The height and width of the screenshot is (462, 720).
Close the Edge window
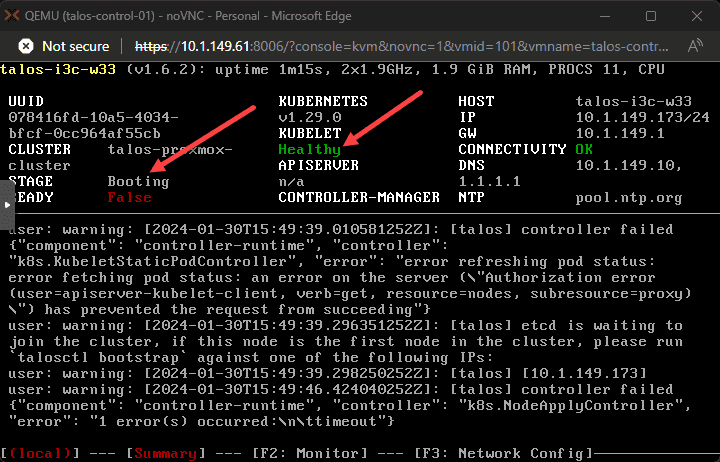[x=697, y=16]
